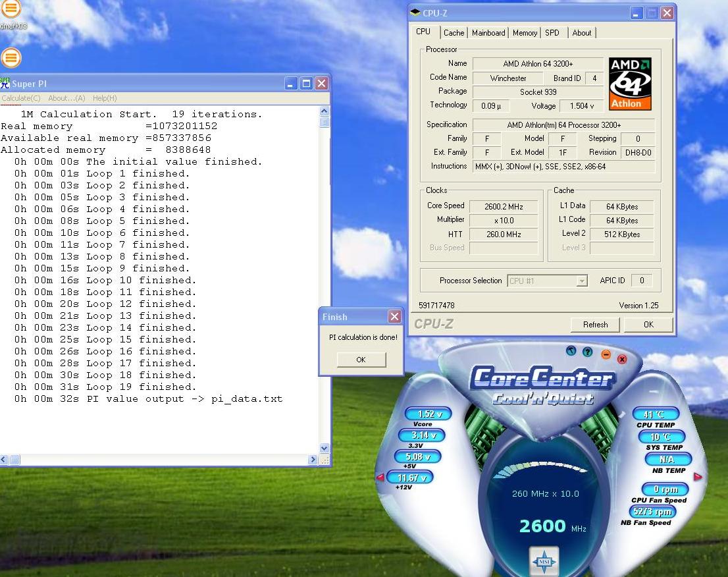Open the dmark03 desktop shortcut icon
The height and width of the screenshot is (577, 728).
(11, 9)
